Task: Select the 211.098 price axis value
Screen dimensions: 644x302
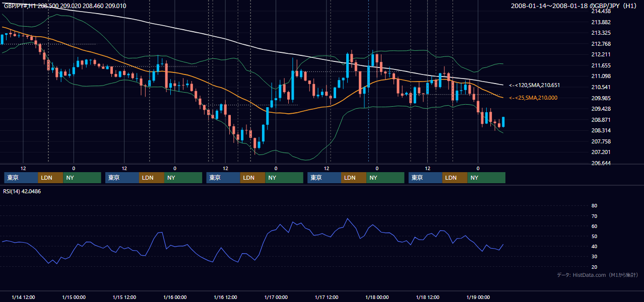Action: (601, 76)
